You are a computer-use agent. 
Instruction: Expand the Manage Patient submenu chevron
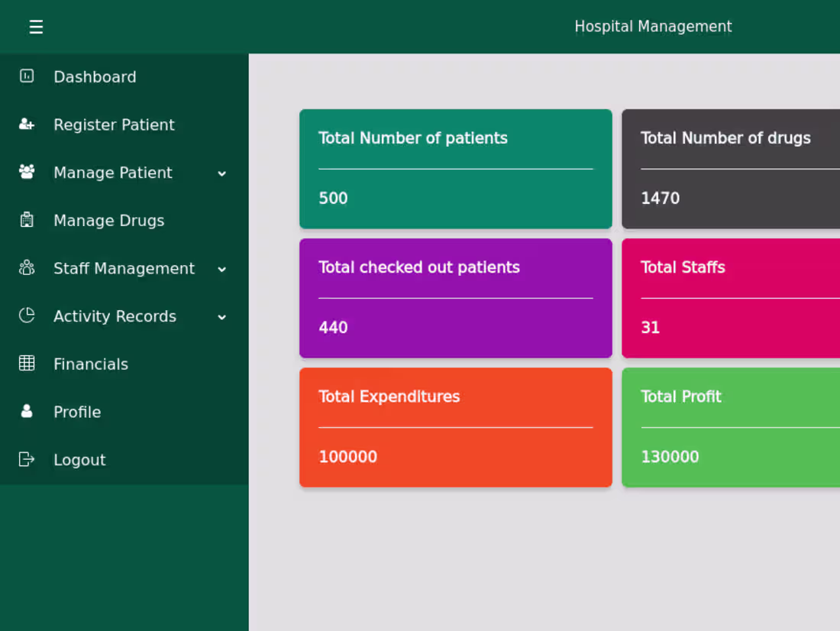[222, 173]
